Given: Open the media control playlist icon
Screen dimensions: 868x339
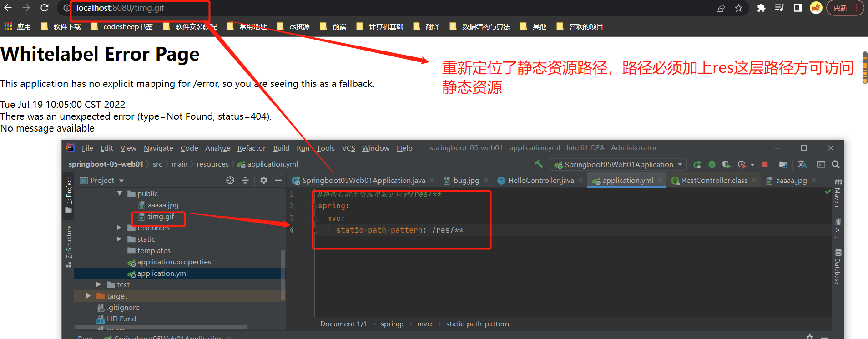Looking at the screenshot, I should 779,8.
